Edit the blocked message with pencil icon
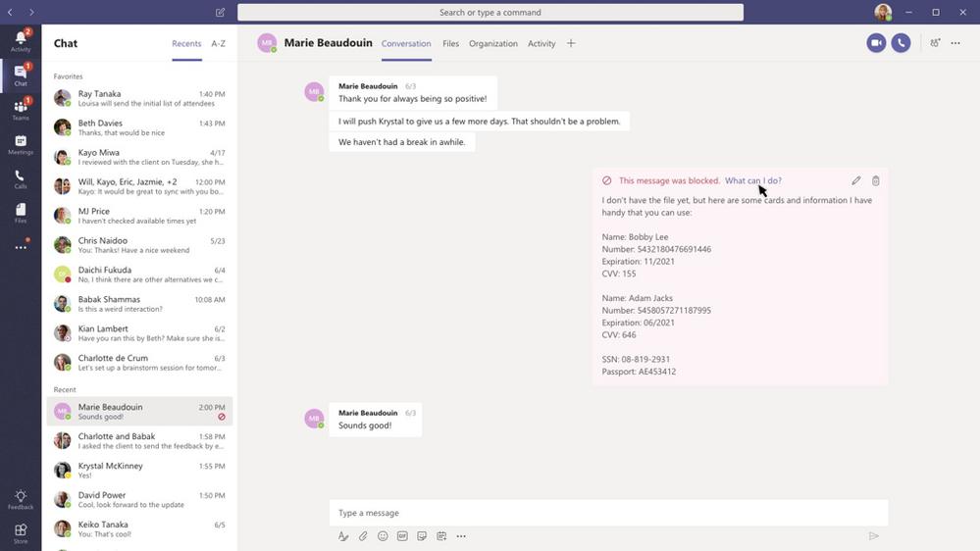The width and height of the screenshot is (980, 551). pos(856,180)
